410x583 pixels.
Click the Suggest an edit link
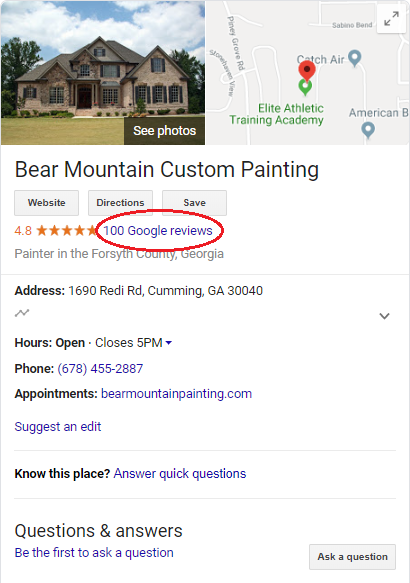coord(58,426)
